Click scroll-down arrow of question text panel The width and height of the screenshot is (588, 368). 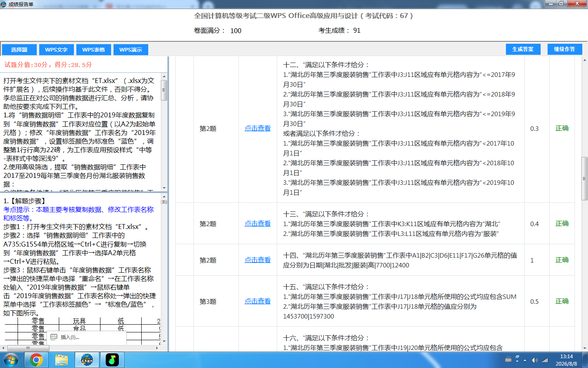pyautogui.click(x=164, y=188)
